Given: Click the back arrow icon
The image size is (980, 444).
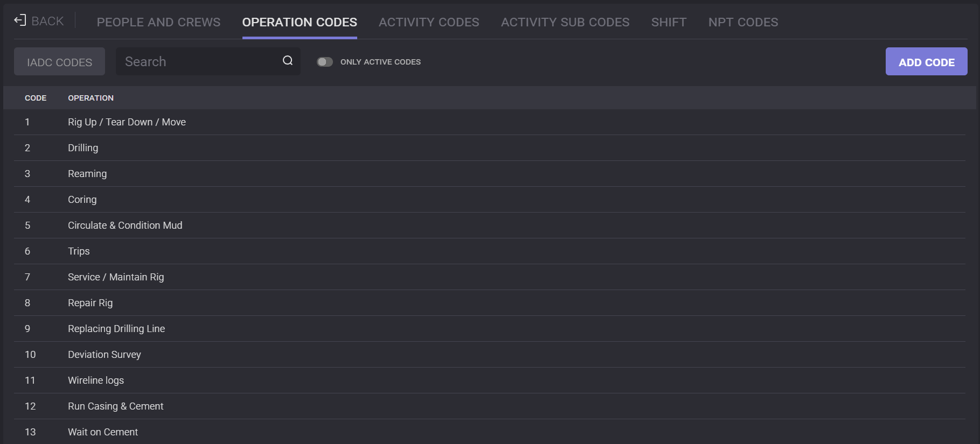Looking at the screenshot, I should pos(20,20).
